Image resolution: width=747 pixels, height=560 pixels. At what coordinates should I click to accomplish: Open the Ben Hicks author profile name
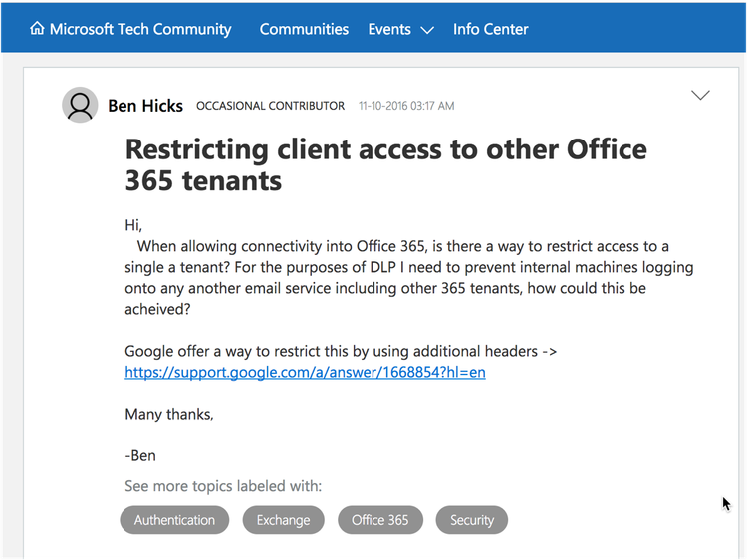144,105
